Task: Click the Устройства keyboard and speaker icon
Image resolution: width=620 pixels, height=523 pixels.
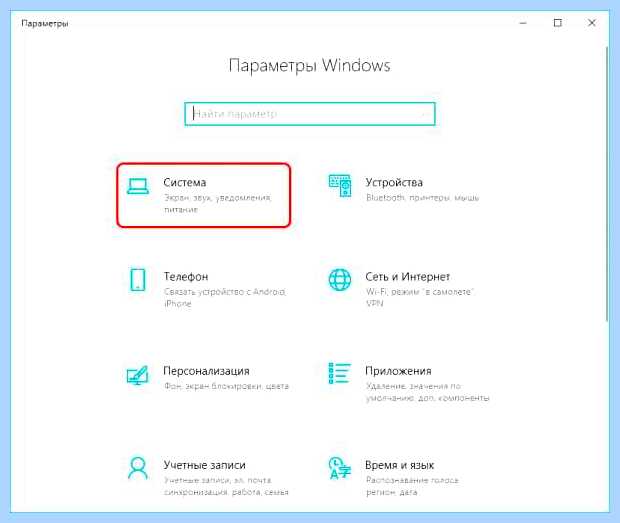Action: [340, 185]
